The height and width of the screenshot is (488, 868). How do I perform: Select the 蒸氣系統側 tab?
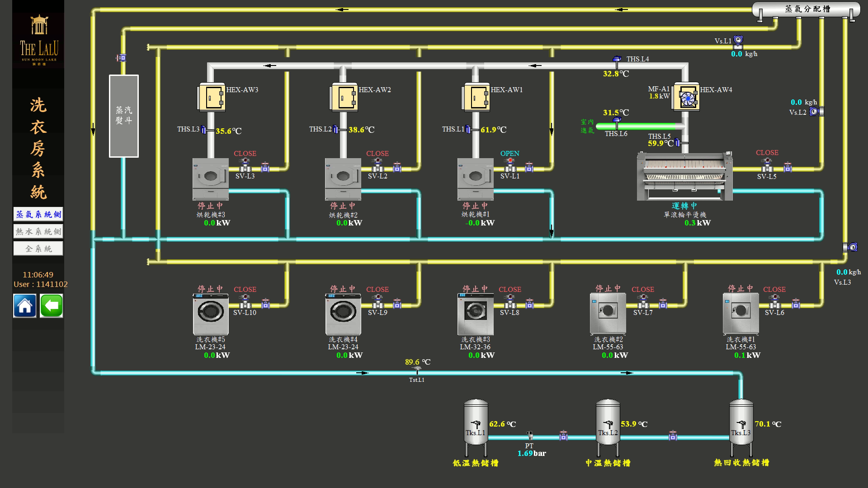pos(38,214)
